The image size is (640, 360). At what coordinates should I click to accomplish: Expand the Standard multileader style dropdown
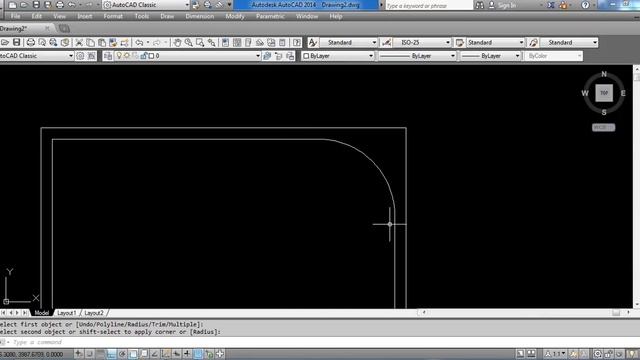pos(595,42)
